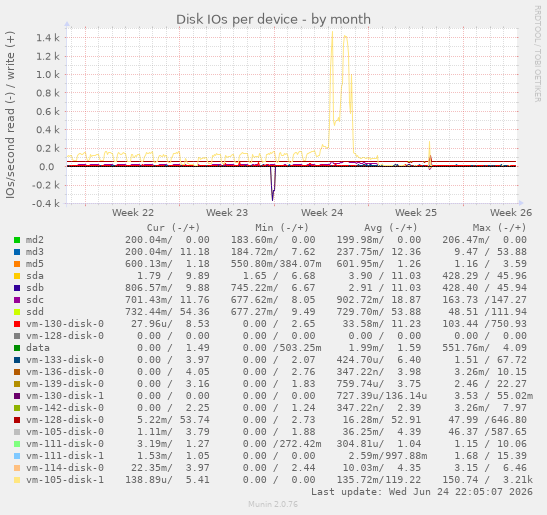Click the '237.75m/ 12.36' average in the md3 row

point(379,252)
